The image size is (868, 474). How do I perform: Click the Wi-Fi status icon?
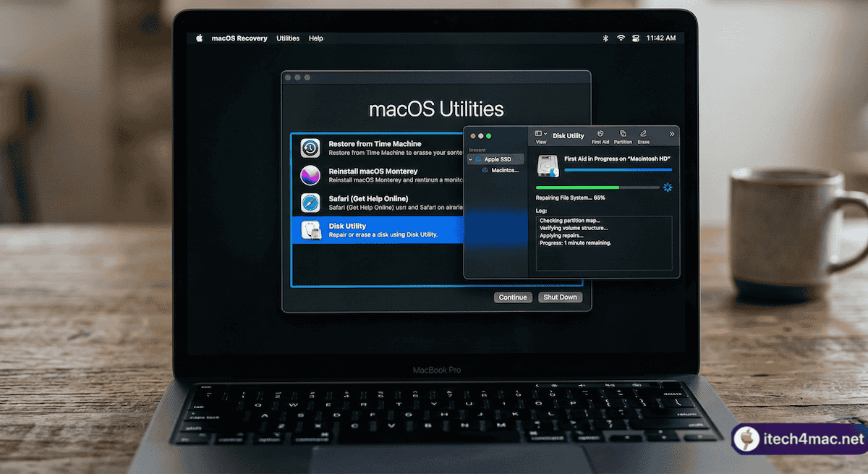pyautogui.click(x=621, y=38)
